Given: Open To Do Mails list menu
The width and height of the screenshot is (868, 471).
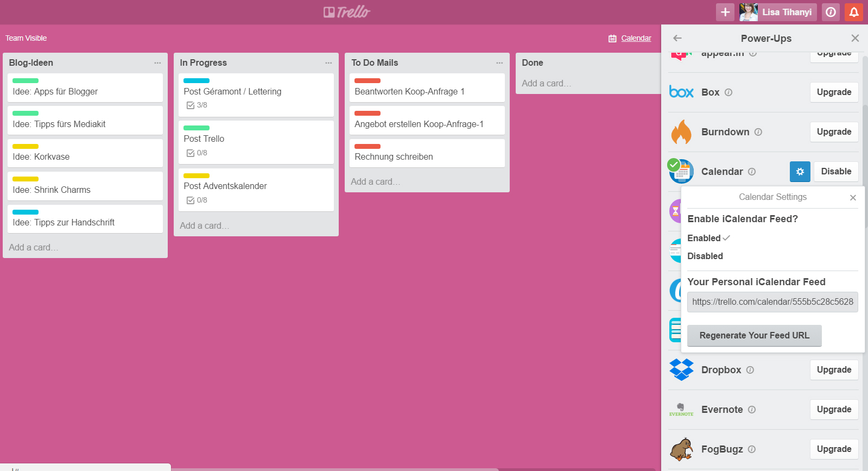Looking at the screenshot, I should [x=499, y=63].
